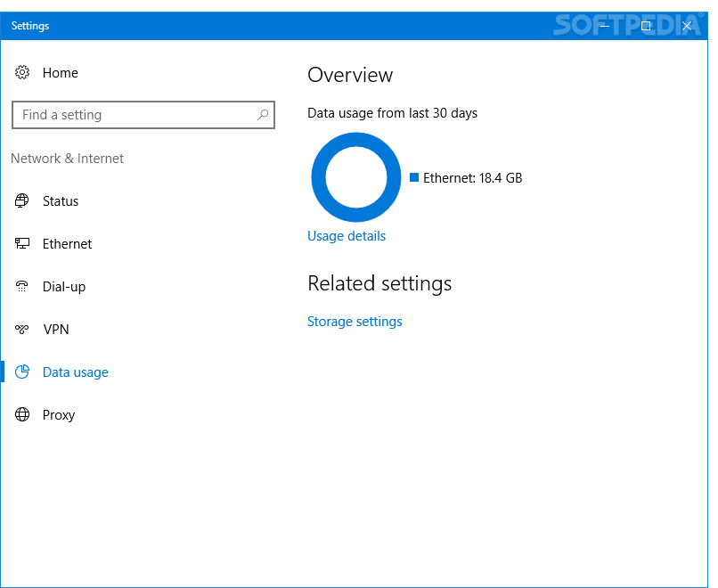Go to the Ethernet section

tap(68, 243)
